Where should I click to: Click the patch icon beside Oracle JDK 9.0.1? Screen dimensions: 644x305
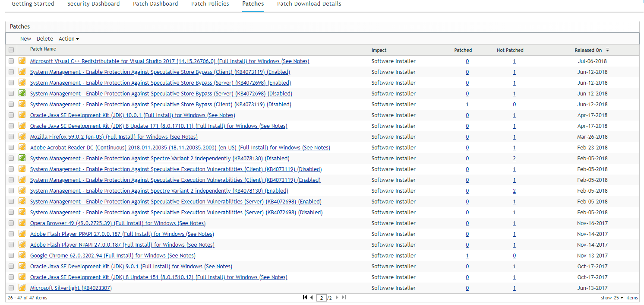(22, 266)
